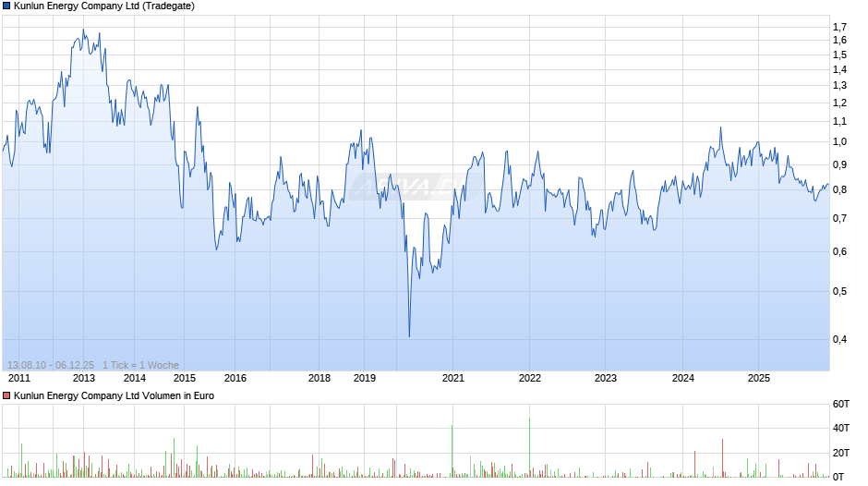Screen dimensions: 868x486
Task: Click the 60T volume axis label
Action: tap(841, 404)
